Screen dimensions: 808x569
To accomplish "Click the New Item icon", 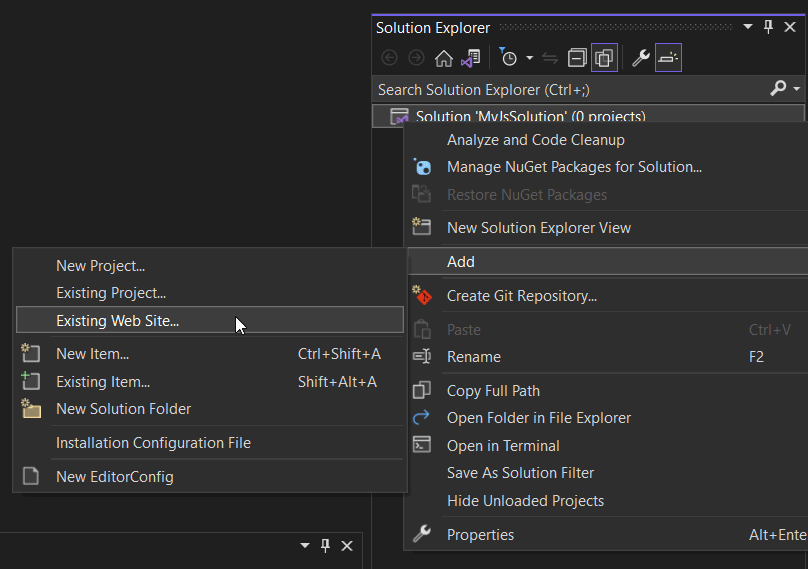I will [30, 353].
